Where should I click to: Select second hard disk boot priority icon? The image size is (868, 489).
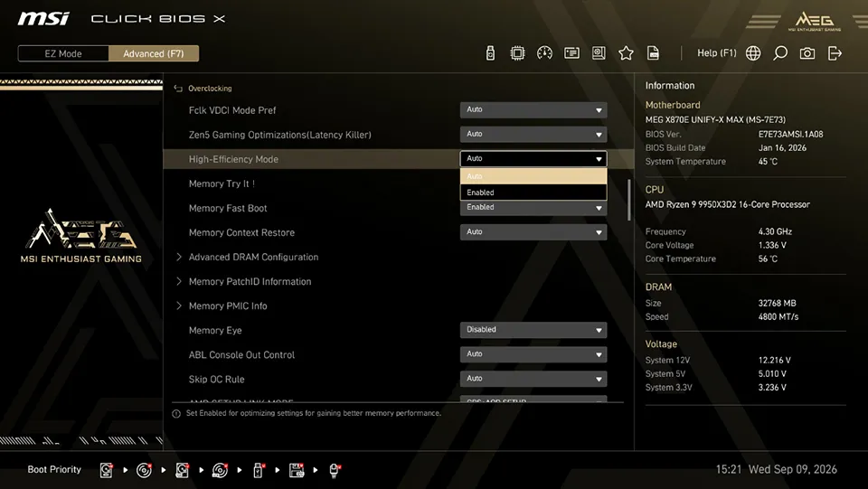(x=182, y=470)
